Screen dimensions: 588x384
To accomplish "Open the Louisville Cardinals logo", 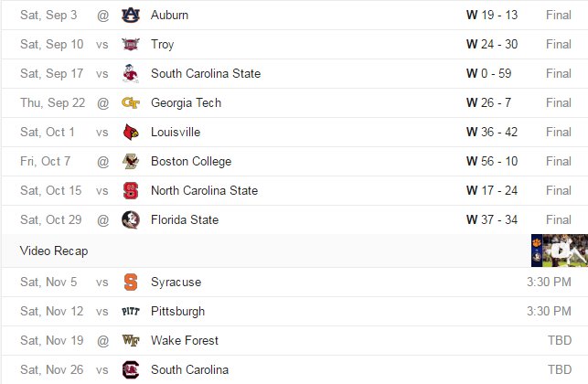I will [131, 132].
